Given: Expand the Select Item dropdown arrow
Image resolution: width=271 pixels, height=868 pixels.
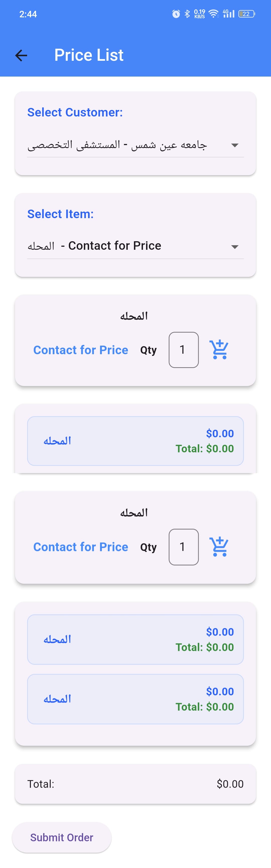Looking at the screenshot, I should pos(235,247).
